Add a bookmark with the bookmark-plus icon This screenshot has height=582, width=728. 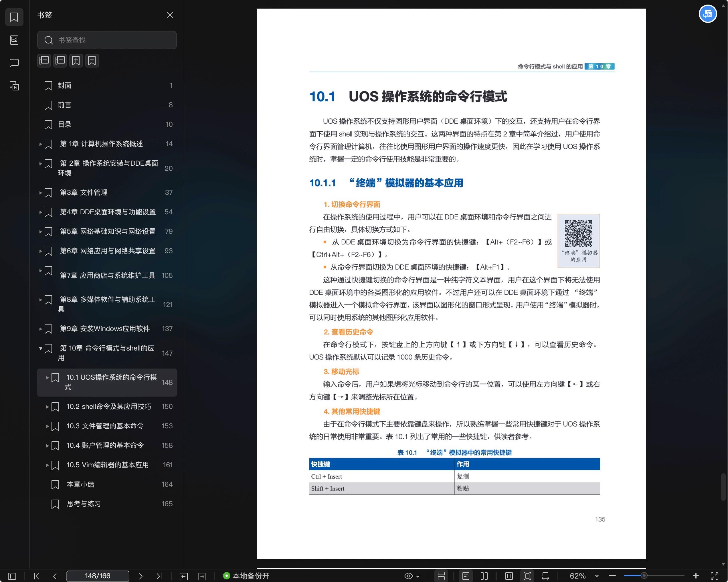pos(76,60)
